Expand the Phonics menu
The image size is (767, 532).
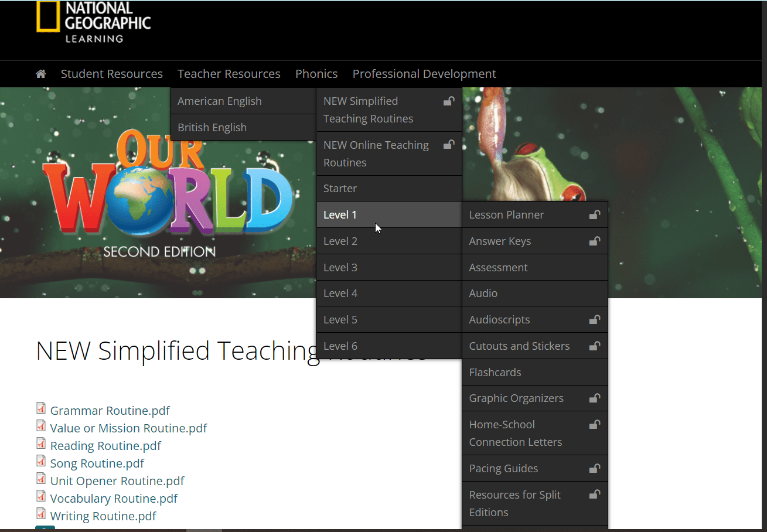pyautogui.click(x=316, y=74)
